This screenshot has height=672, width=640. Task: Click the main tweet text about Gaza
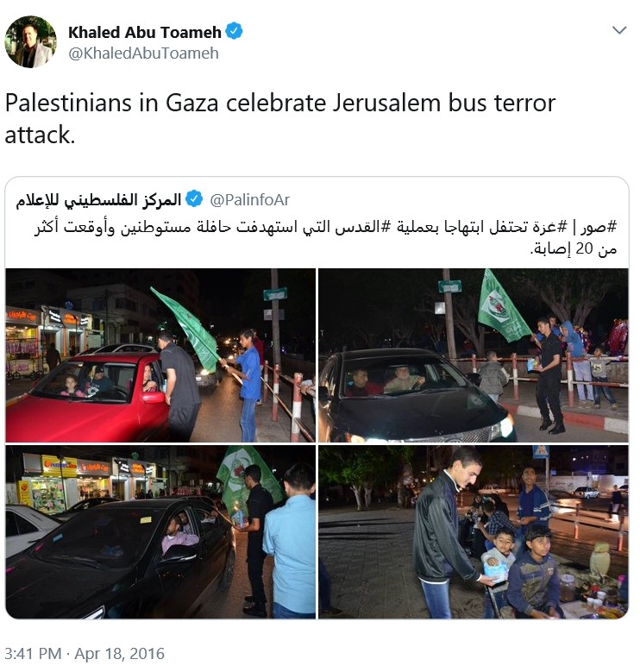point(280,119)
